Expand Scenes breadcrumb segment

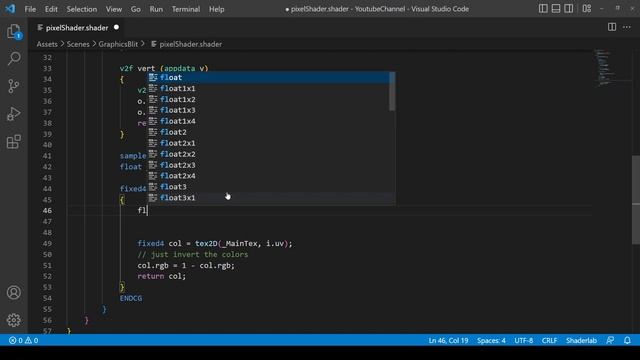tap(78, 44)
